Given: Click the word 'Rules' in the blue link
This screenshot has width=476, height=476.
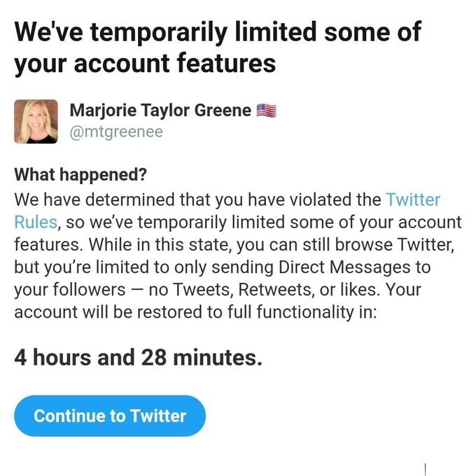Looking at the screenshot, I should point(34,223).
